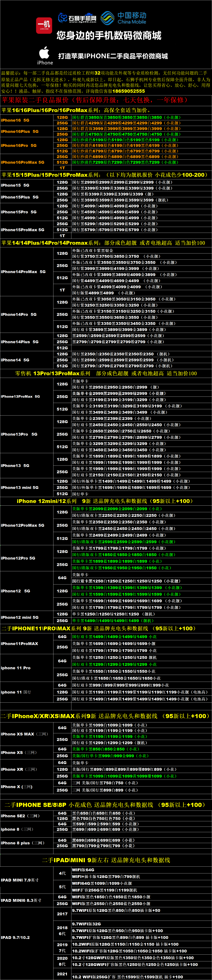Click the red 一机 logo
Image resolution: width=212 pixels, height=980 pixels.
44,25
